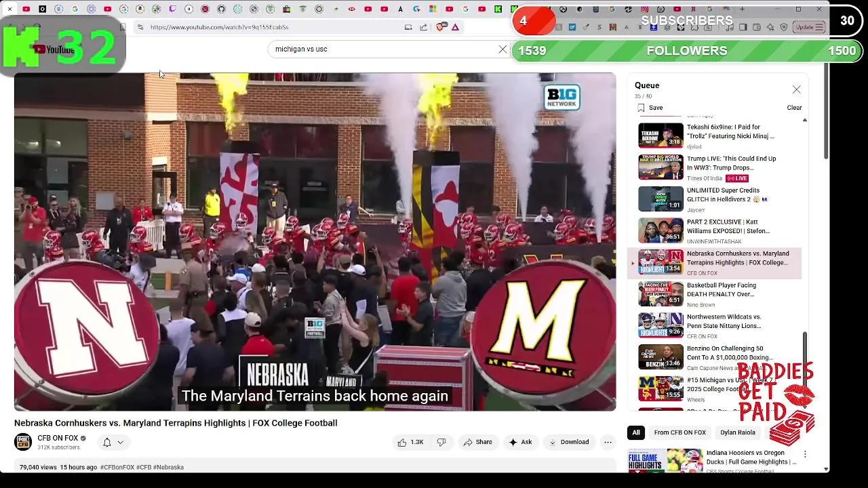Select the All filter chip
Viewport: 868px width, 488px height.
636,432
